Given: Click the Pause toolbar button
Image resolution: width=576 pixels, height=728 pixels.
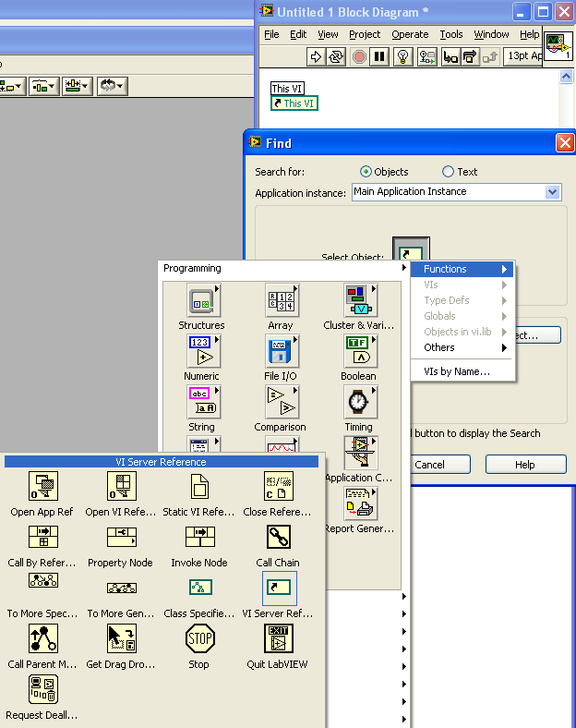Looking at the screenshot, I should pos(379,56).
